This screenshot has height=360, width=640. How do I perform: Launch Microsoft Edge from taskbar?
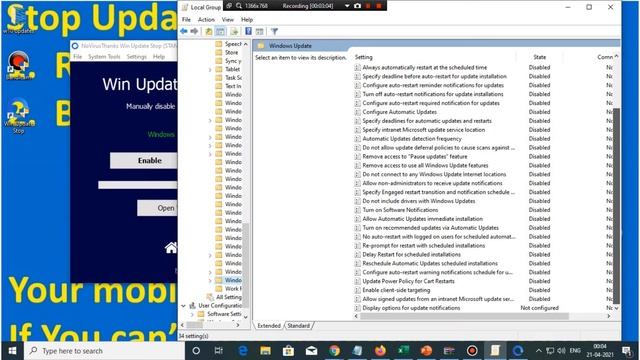pyautogui.click(x=242, y=351)
